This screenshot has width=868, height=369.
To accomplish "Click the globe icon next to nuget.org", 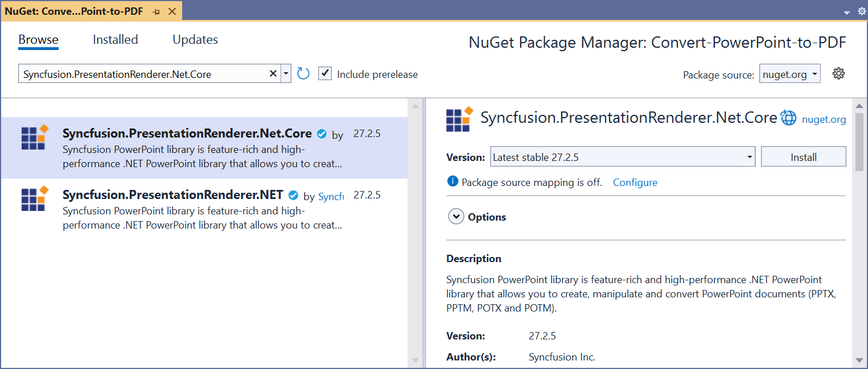I will click(788, 118).
